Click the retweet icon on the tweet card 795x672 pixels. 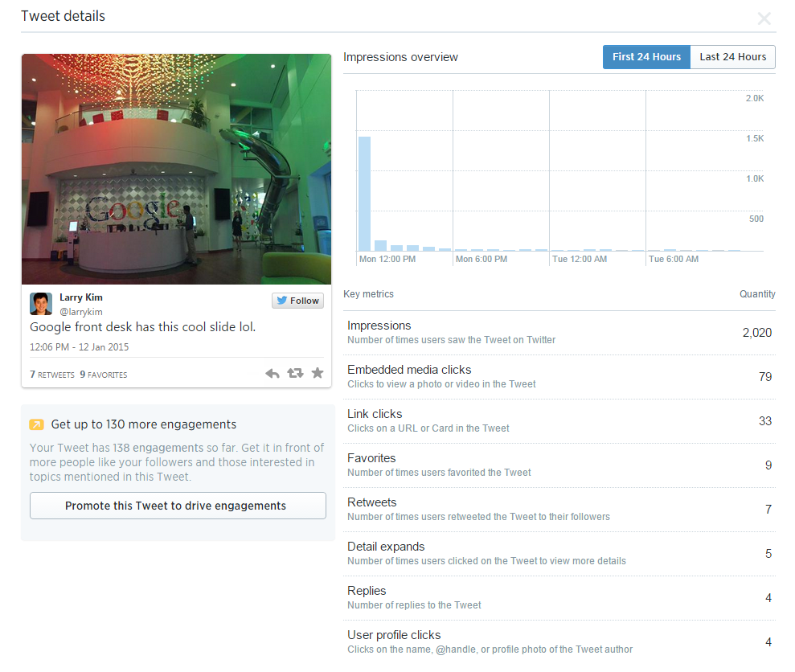pyautogui.click(x=295, y=373)
